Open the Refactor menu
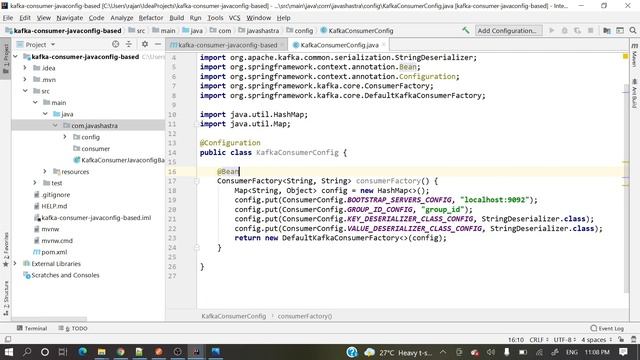 pyautogui.click(x=151, y=18)
